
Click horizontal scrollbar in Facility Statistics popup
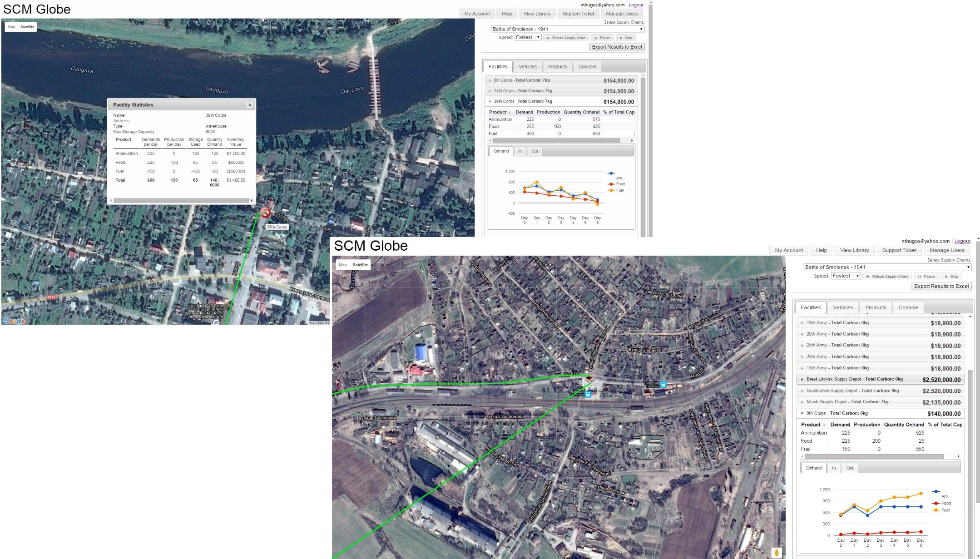181,200
